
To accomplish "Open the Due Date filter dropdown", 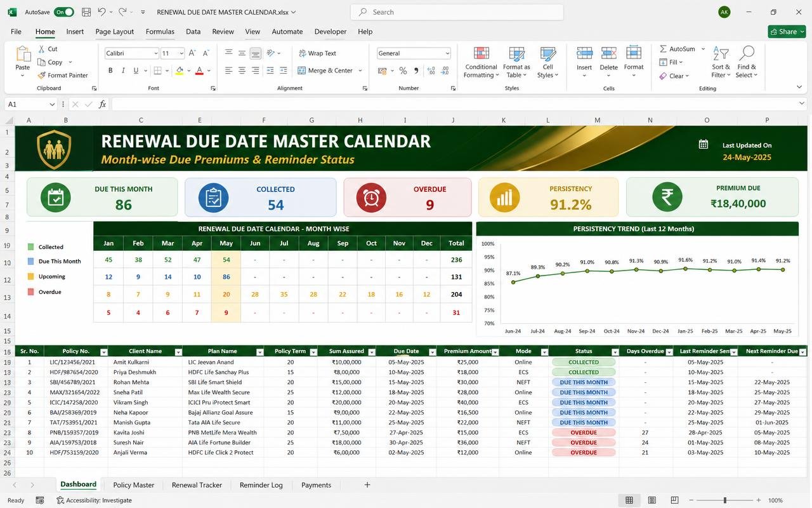I will coord(432,352).
